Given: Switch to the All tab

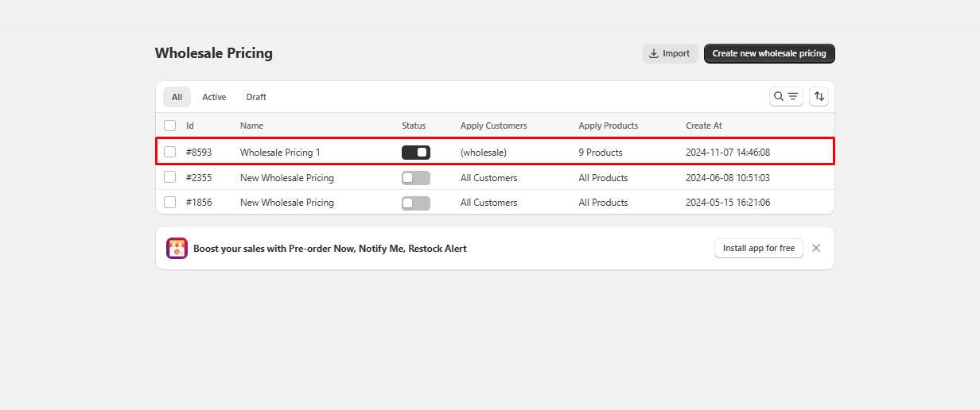Looking at the screenshot, I should click(x=177, y=97).
